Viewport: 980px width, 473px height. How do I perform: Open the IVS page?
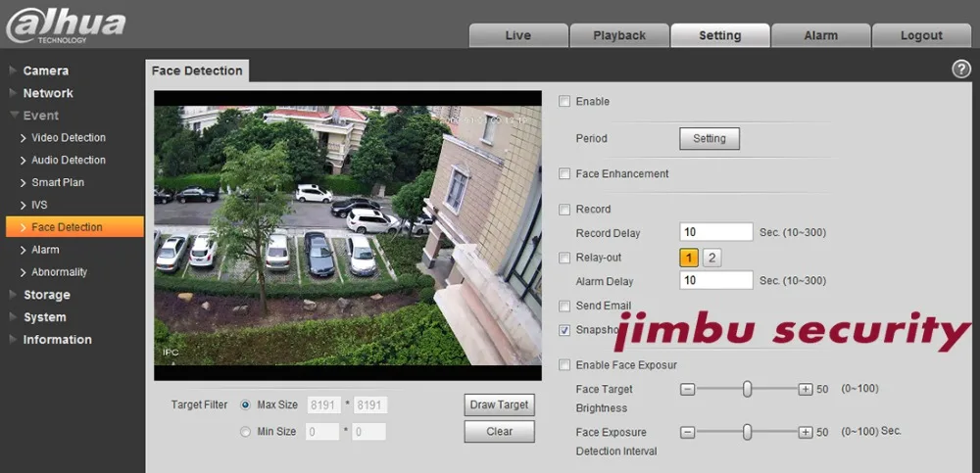coord(39,205)
